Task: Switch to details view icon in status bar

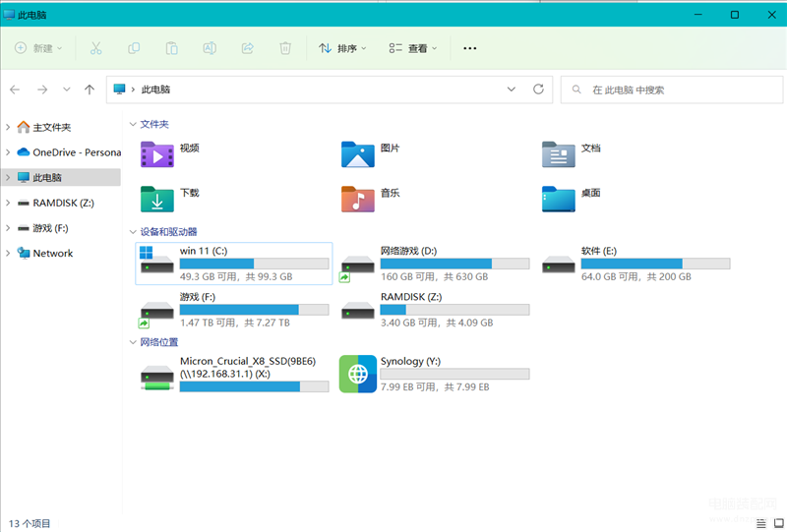Action: 760,523
